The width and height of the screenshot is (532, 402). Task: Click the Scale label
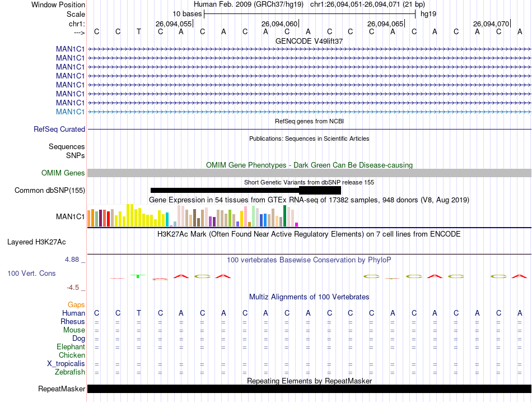(x=76, y=14)
